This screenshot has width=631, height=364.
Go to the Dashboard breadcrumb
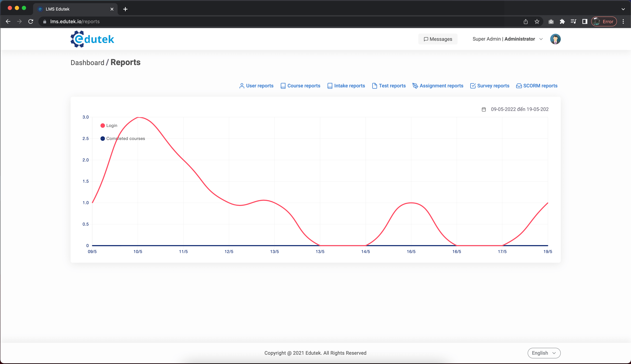[x=87, y=62]
